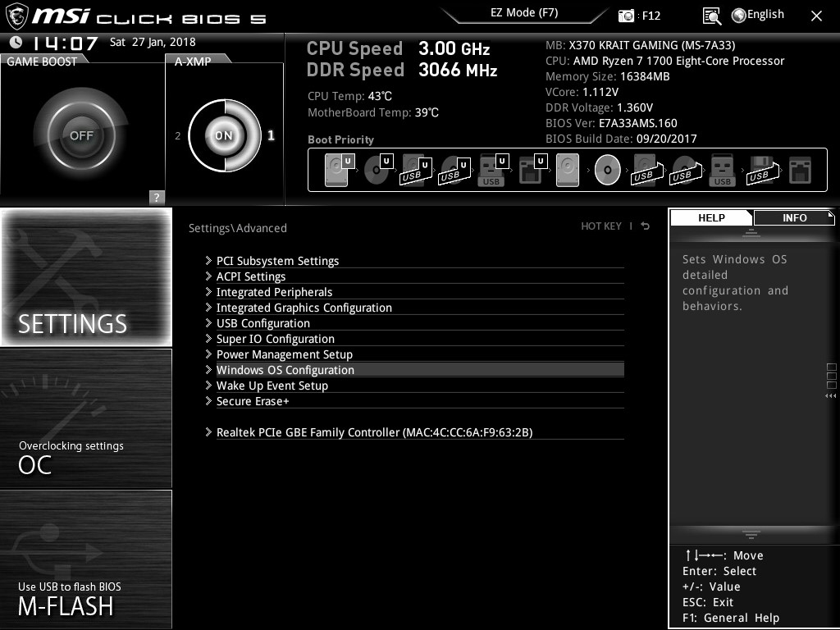Open Integrated Peripherals submenu
The width and height of the screenshot is (840, 630).
414,292
